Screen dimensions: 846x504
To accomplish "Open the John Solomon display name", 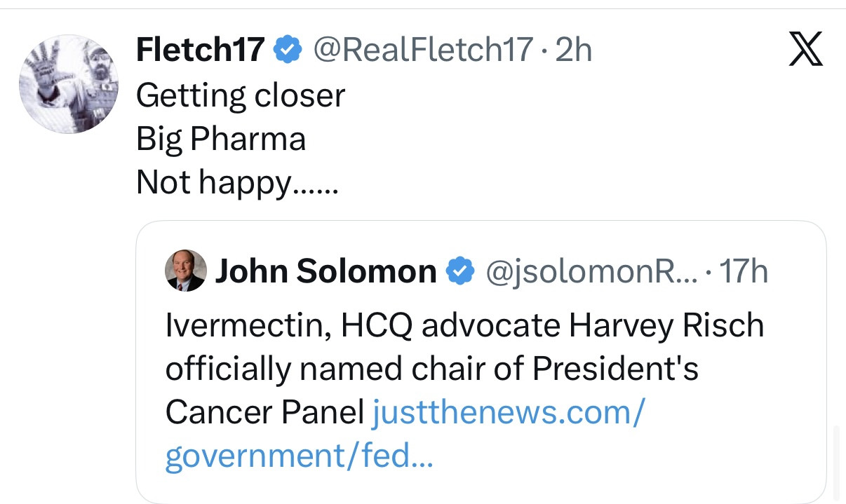I will 325,271.
